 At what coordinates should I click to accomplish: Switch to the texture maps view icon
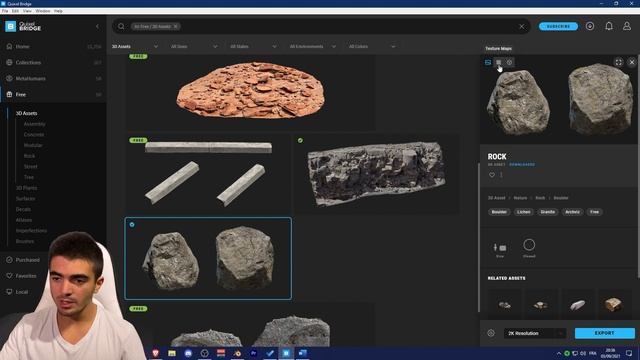click(498, 62)
